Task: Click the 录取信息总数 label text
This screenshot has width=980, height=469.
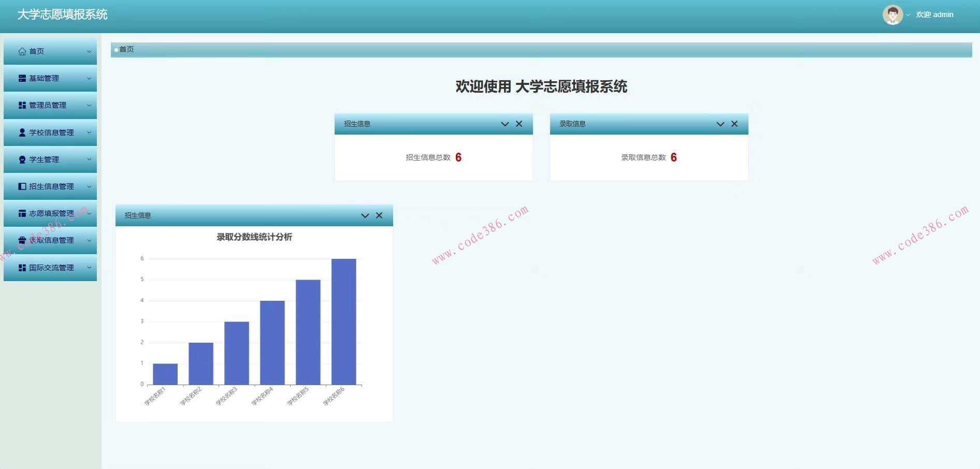Action: [x=644, y=157]
